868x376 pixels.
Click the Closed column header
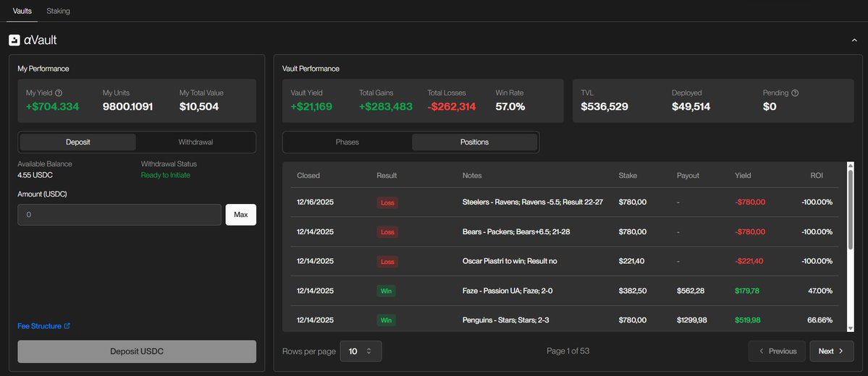[308, 175]
